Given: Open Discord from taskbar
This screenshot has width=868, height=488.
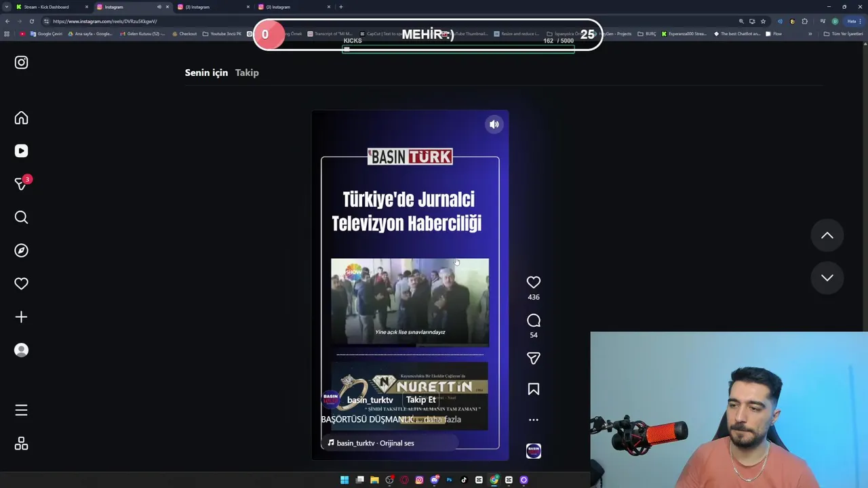Looking at the screenshot, I should [434, 480].
